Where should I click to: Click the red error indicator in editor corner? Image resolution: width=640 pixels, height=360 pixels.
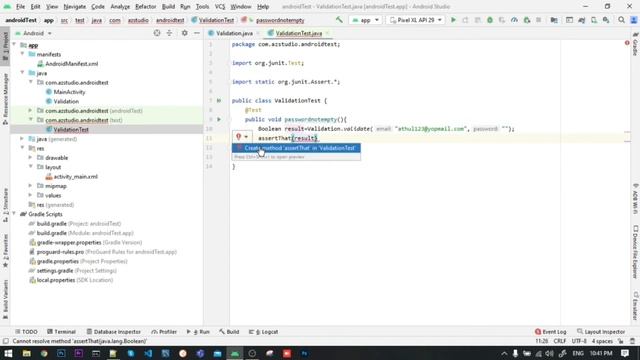coord(627,43)
